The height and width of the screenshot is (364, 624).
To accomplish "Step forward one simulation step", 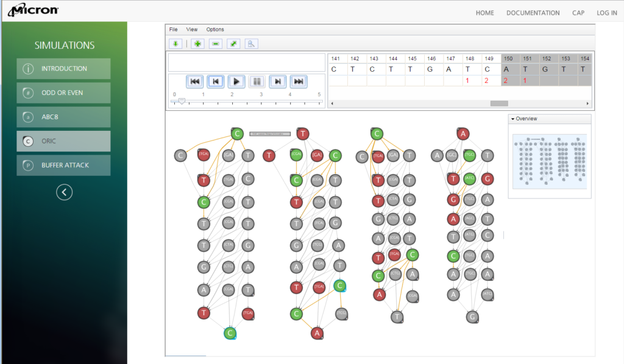I will tap(278, 82).
